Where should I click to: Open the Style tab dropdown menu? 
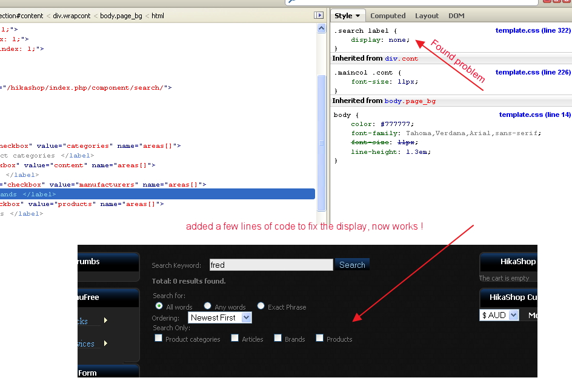click(348, 16)
